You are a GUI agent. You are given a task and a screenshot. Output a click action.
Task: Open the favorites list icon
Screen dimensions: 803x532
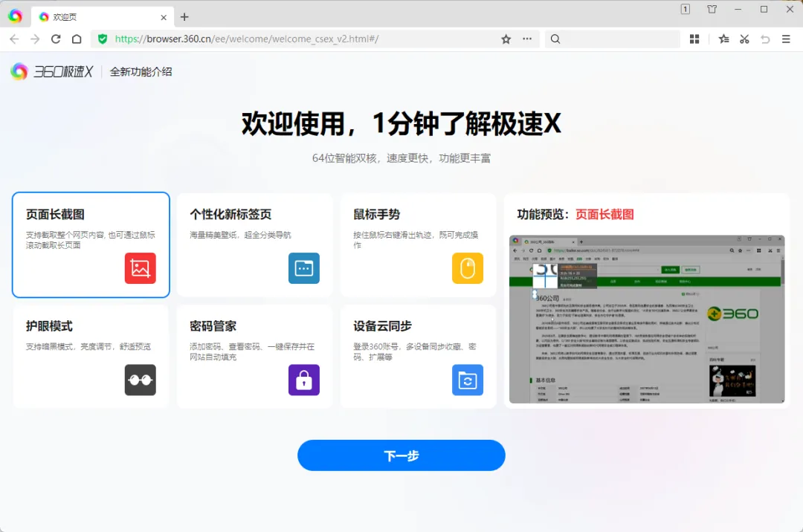[723, 39]
